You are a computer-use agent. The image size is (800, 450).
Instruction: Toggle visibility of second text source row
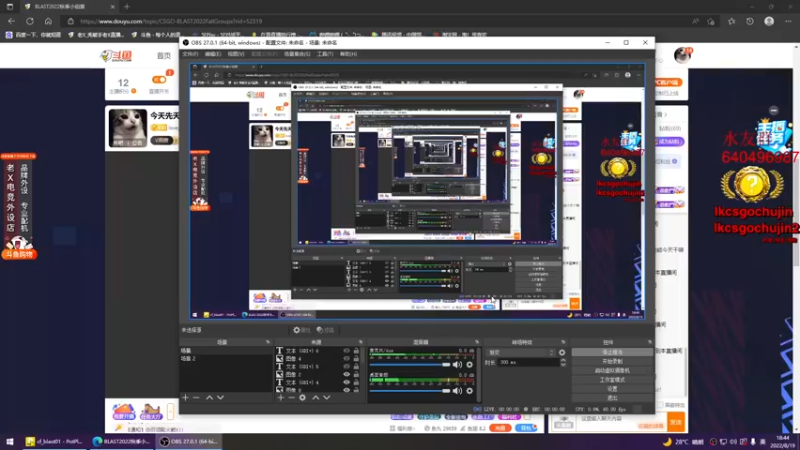(x=346, y=366)
